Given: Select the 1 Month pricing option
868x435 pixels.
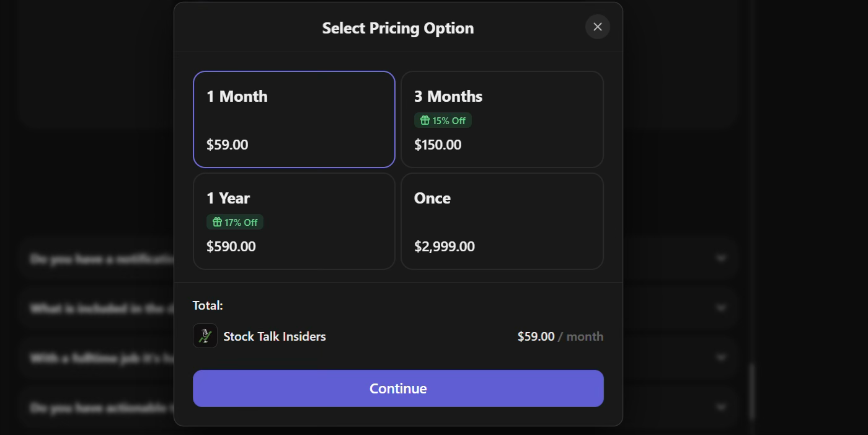Looking at the screenshot, I should [294, 120].
